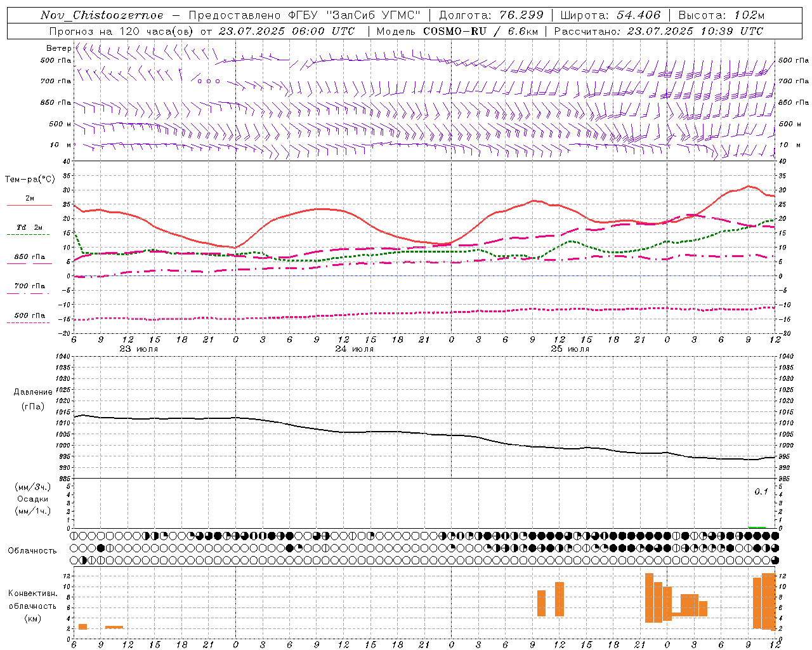Click the Модель COSMO-RU / 6.6км label
This screenshot has width=812, height=650.
[457, 31]
